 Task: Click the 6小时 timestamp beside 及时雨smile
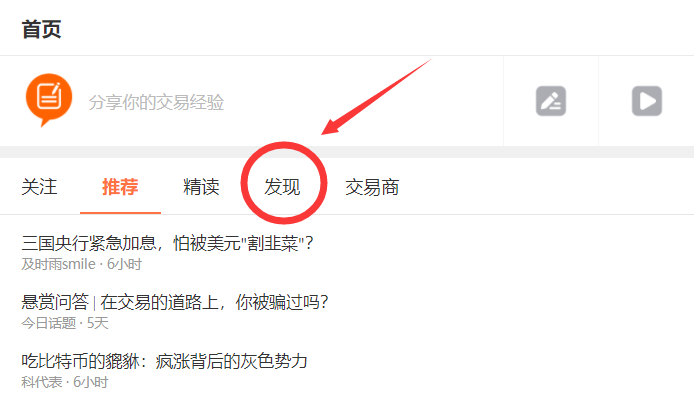point(124,264)
